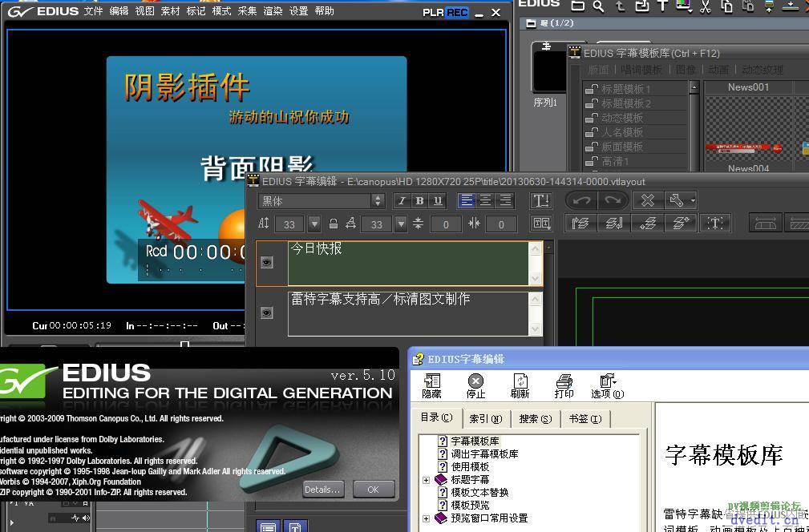Expand the 标题字幕 help tree node
The width and height of the screenshot is (809, 532).
click(427, 480)
